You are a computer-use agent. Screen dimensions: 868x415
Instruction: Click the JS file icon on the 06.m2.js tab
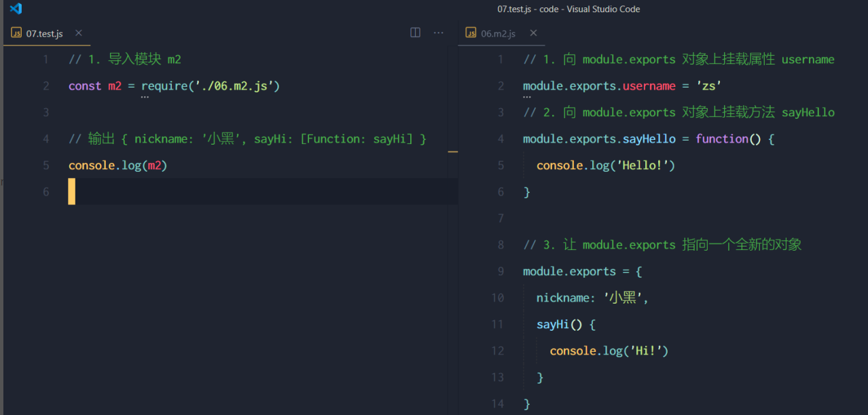(471, 33)
